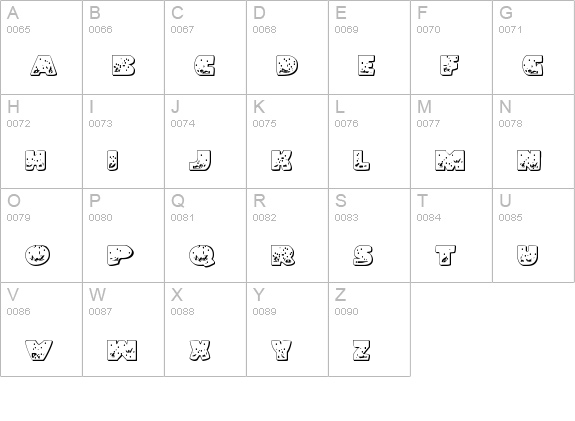Image resolution: width=575 pixels, height=421 pixels.
Task: Select the letter T glyph preview
Action: tap(446, 255)
